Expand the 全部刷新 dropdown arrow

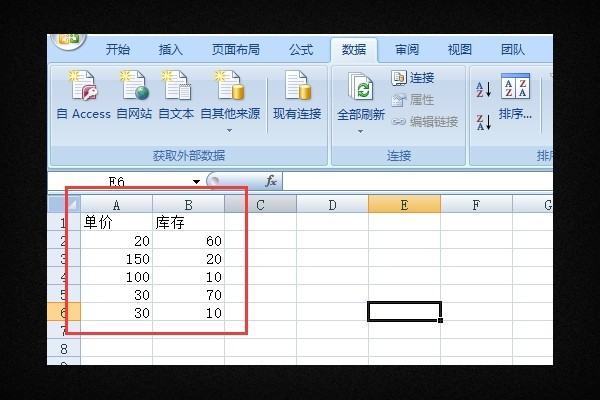point(360,131)
